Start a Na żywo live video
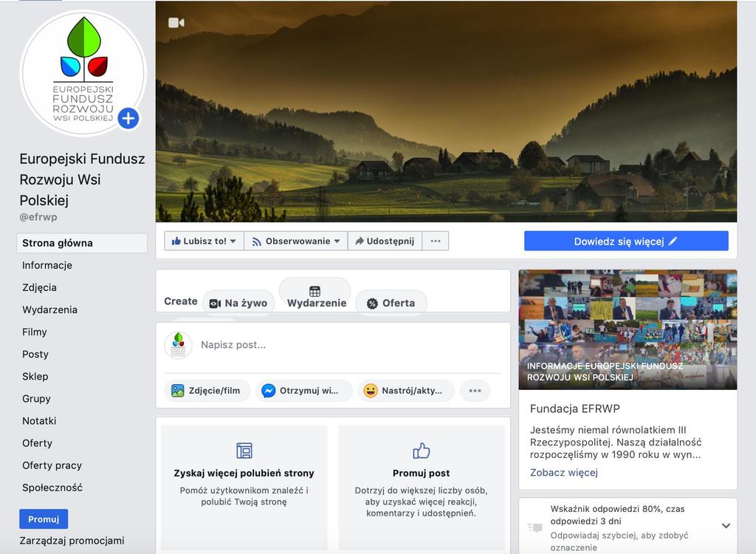 [238, 303]
